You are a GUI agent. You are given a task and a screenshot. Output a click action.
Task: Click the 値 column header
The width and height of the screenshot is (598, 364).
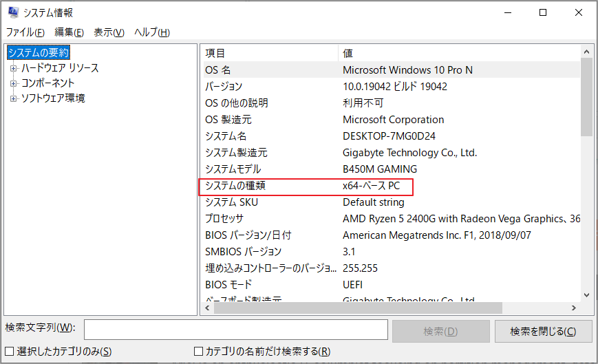[x=458, y=53]
